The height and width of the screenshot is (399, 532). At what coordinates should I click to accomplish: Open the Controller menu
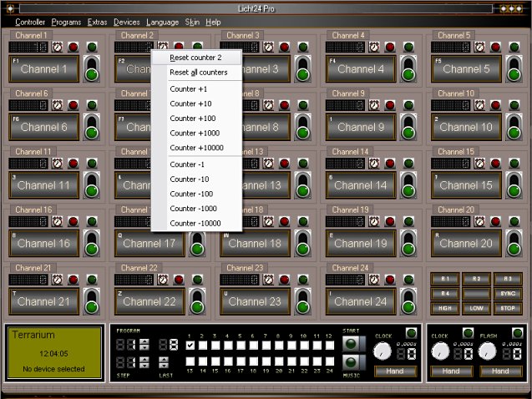tap(30, 22)
